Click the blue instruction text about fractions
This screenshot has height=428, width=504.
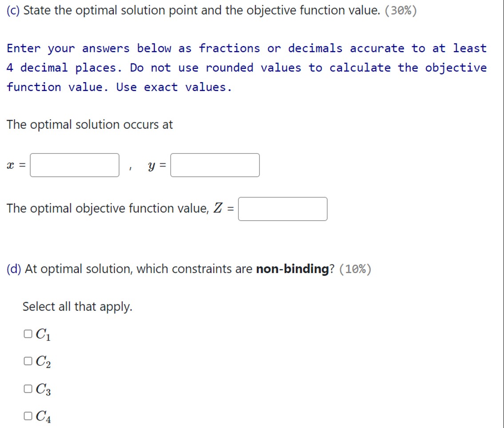pos(246,67)
